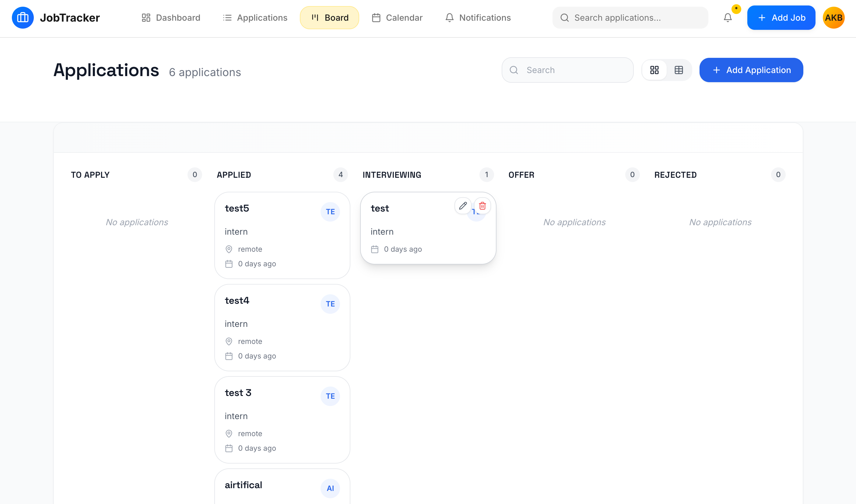Click 'No applications' text under To Apply

tap(137, 222)
